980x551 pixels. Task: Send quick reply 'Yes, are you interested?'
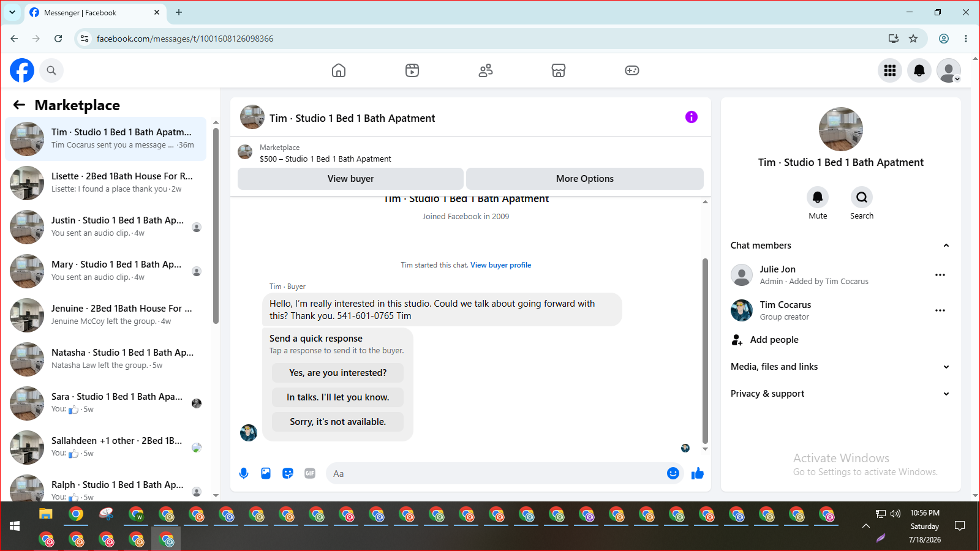(x=338, y=373)
